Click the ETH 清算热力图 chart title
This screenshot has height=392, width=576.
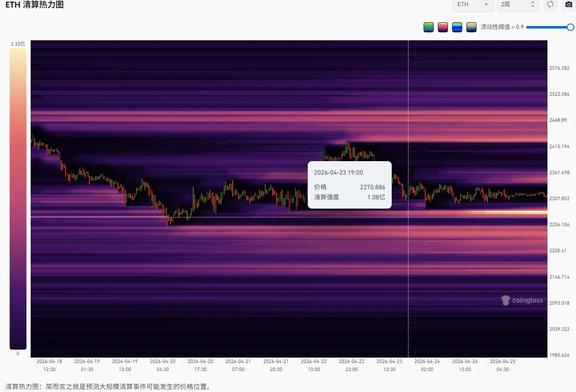click(34, 5)
